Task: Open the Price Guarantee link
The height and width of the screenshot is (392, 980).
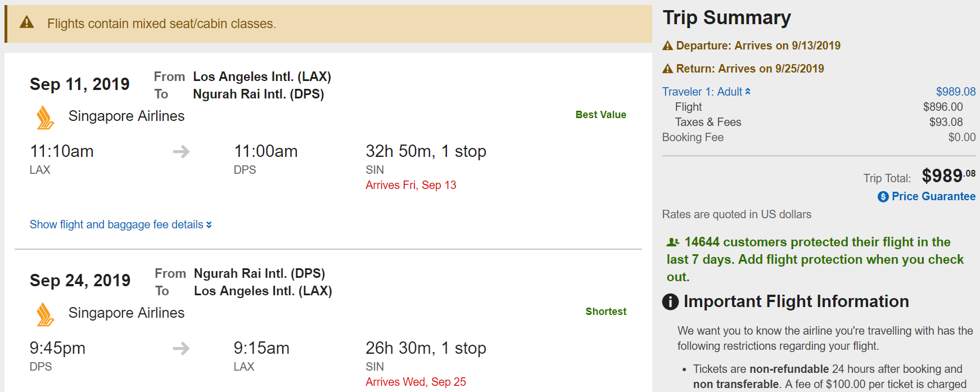Action: click(933, 196)
